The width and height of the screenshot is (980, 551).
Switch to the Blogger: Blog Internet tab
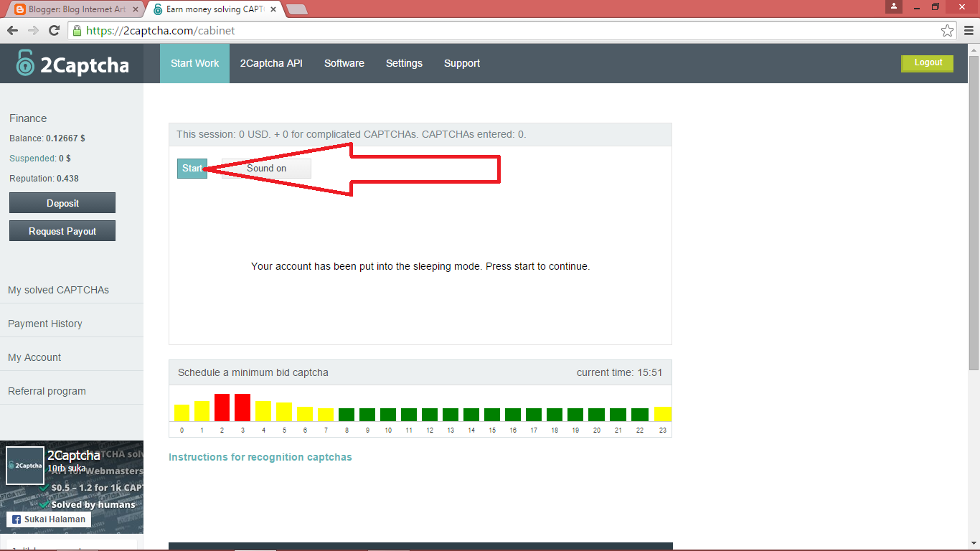coord(76,10)
